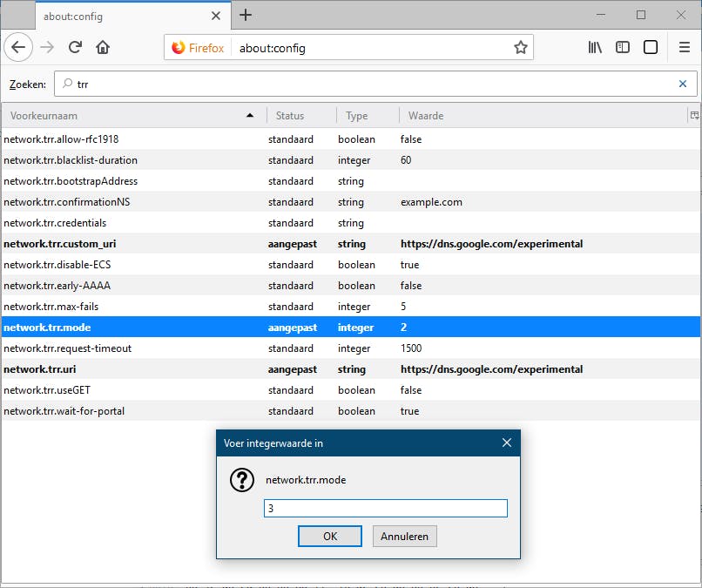Select network.trr.custom_uri preference

(x=351, y=244)
